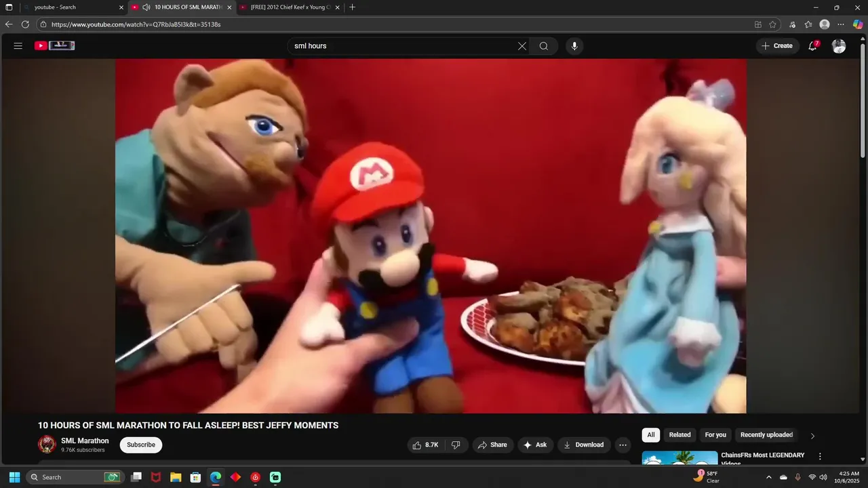Screen dimensions: 868x488
Task: Reload the page with the refresh icon
Action: 25,24
